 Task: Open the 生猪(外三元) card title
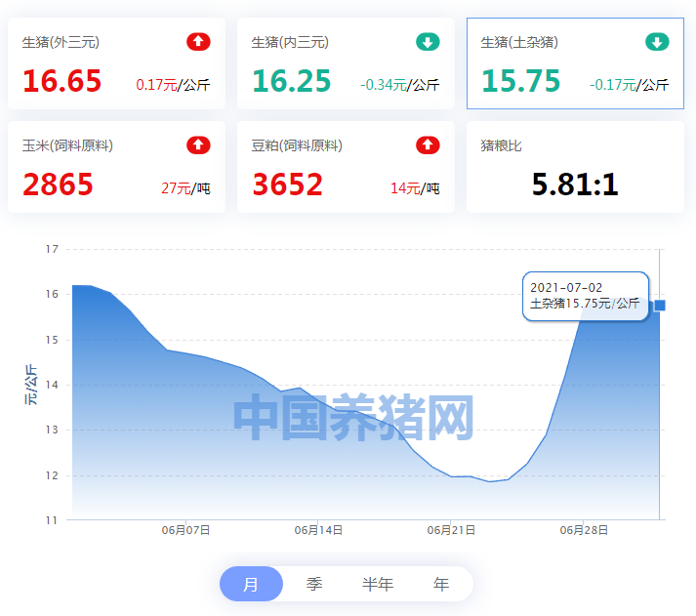61,42
